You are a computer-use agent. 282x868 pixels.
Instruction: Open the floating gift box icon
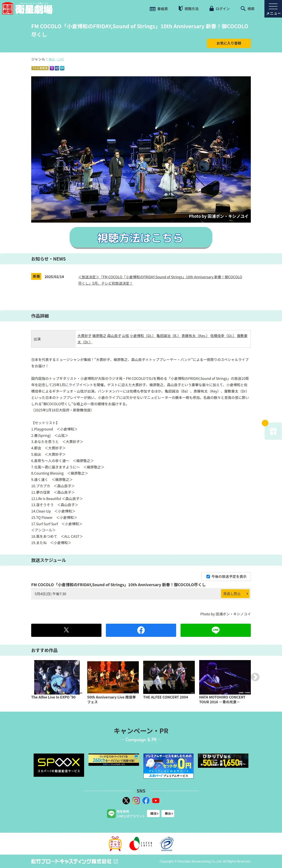tap(273, 431)
